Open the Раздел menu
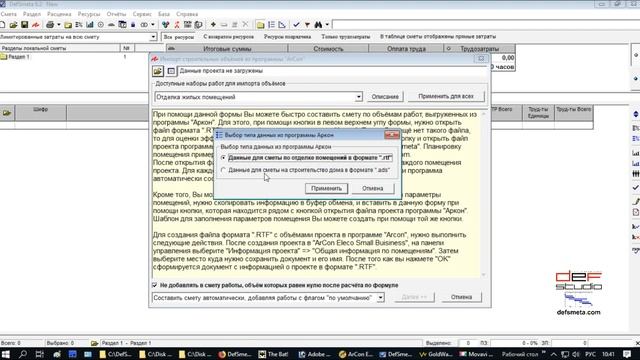640x360 pixels. click(x=32, y=14)
